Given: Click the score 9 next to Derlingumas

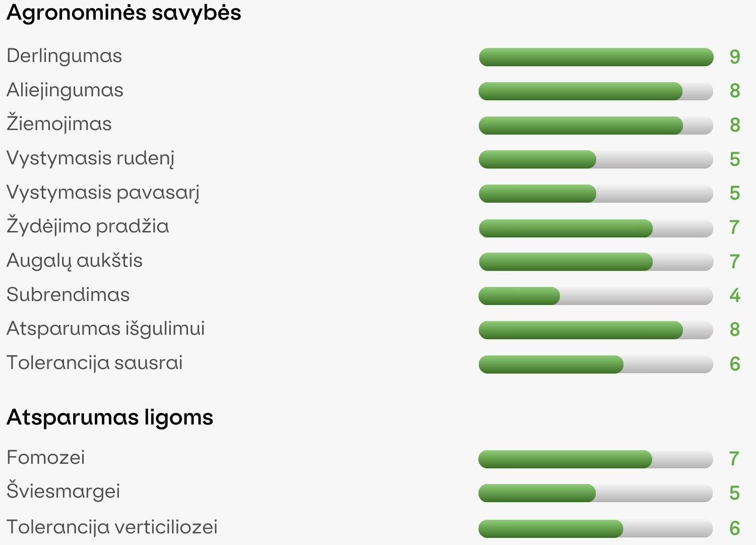Looking at the screenshot, I should [x=735, y=57].
